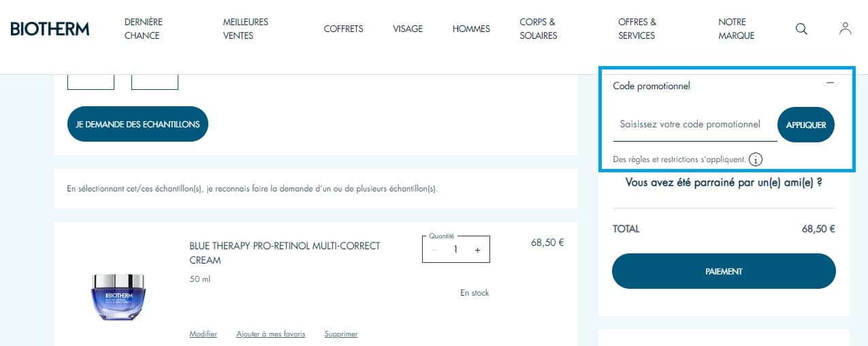
Task: Open the Notre Marque menu
Action: pyautogui.click(x=737, y=29)
